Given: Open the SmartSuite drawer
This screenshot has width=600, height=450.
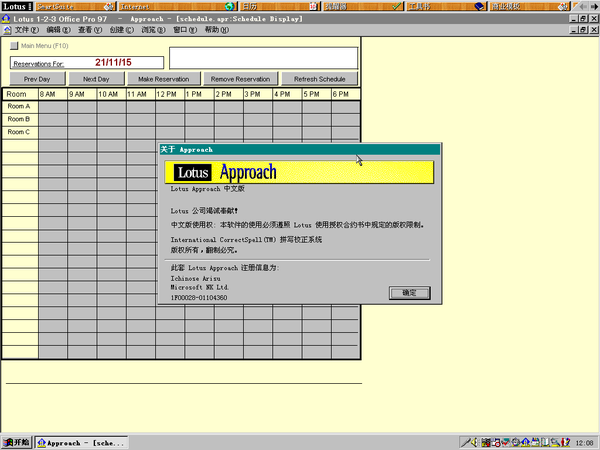Looking at the screenshot, I should coord(75,7).
